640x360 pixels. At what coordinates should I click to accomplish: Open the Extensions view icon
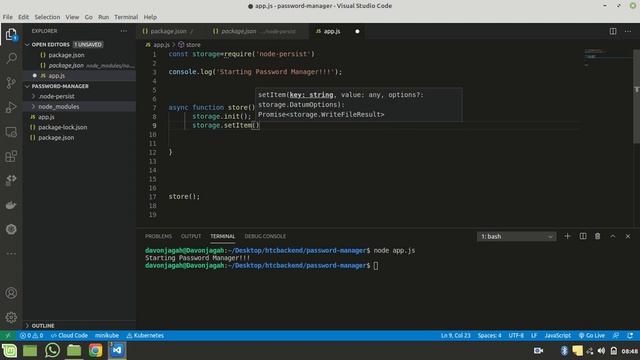click(11, 156)
